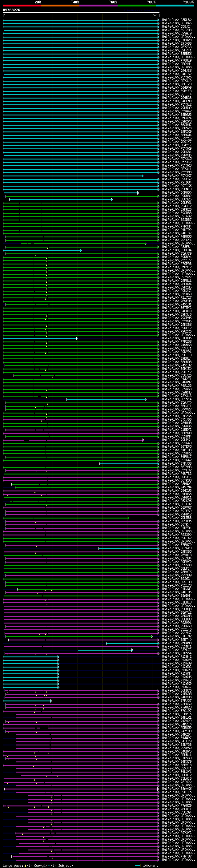Open hit UniRef100_Q58J24
The image size is (197, 868).
tap(176, 26)
